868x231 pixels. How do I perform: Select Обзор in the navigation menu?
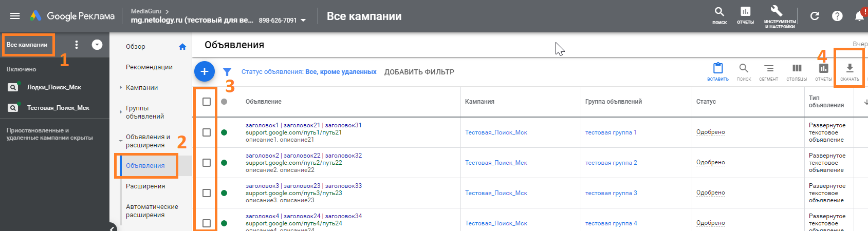[136, 47]
